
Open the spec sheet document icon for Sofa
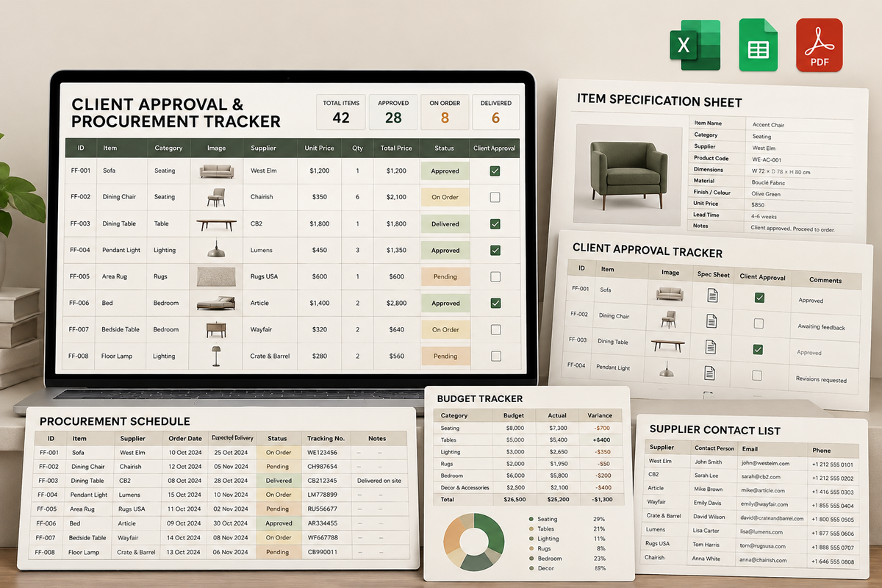(712, 295)
